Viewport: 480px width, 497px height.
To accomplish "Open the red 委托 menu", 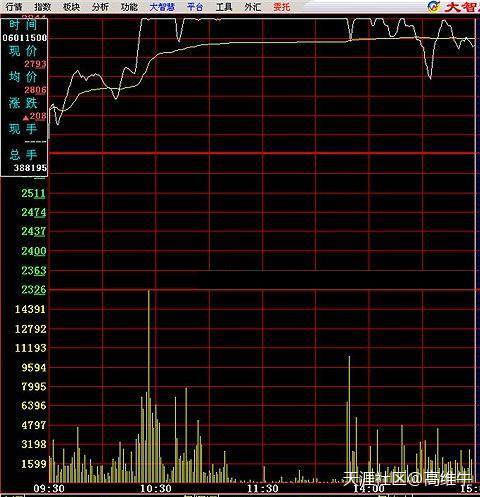I will (x=282, y=7).
